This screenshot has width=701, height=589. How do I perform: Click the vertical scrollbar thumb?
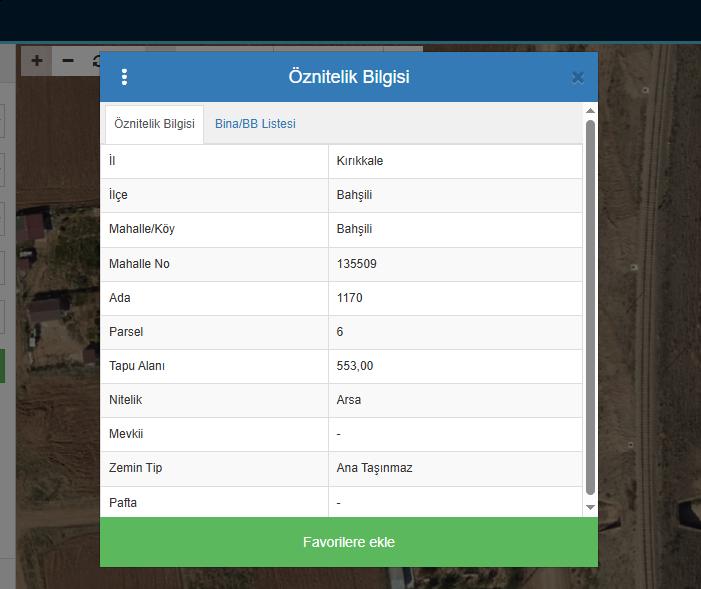tap(590, 300)
